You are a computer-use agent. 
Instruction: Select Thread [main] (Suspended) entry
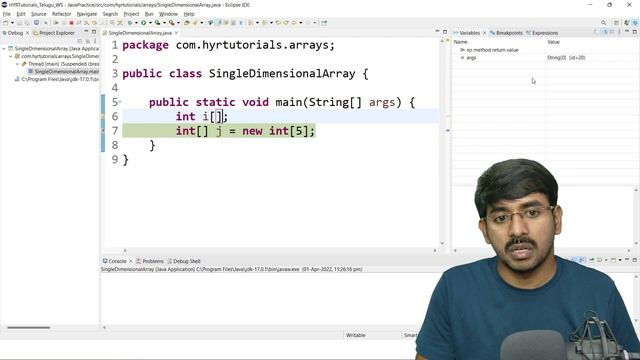click(x=60, y=64)
